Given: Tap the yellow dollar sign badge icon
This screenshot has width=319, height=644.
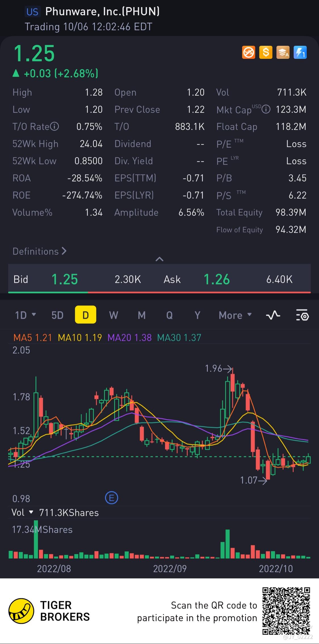Looking at the screenshot, I should tap(266, 52).
